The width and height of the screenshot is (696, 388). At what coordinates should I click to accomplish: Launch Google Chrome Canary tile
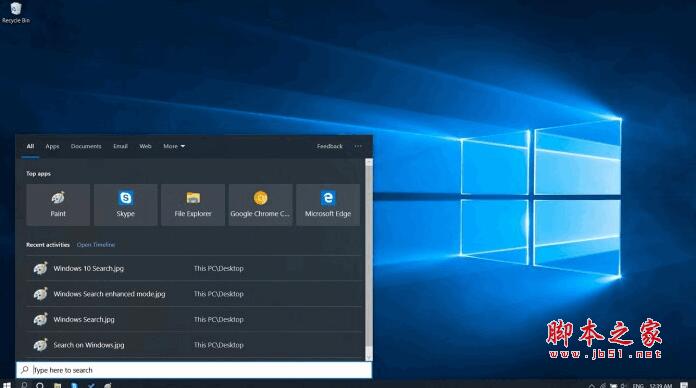coord(261,205)
